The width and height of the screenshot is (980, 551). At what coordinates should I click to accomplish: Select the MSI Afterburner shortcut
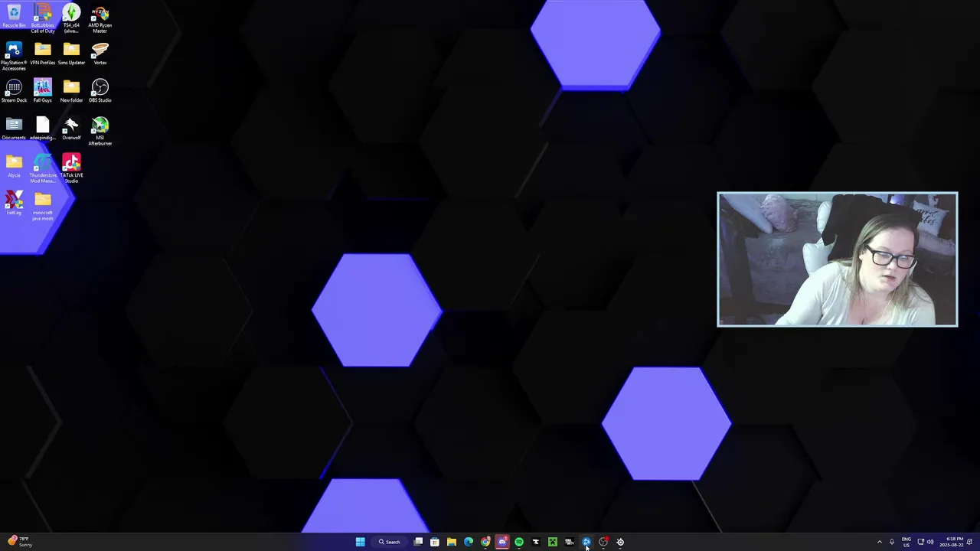100,132
